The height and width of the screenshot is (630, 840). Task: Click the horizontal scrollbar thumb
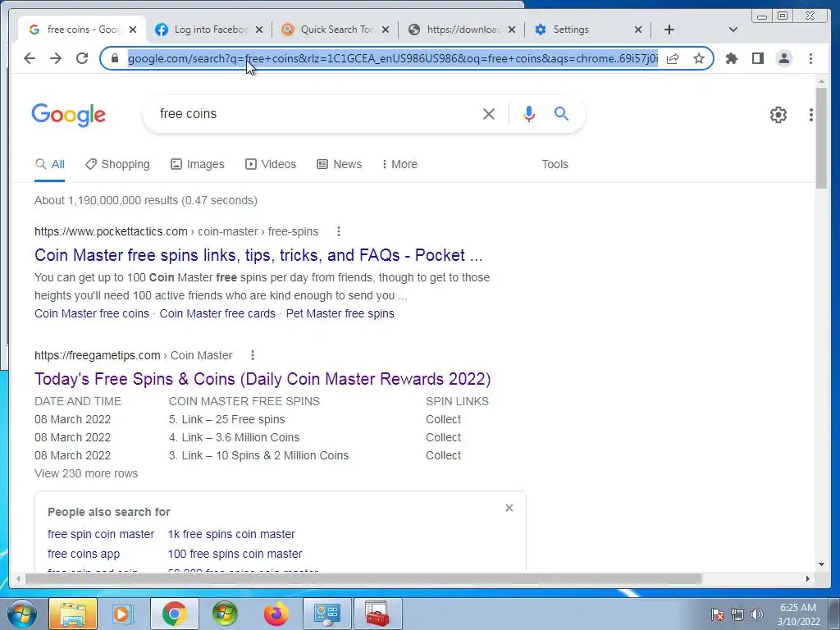point(363,578)
